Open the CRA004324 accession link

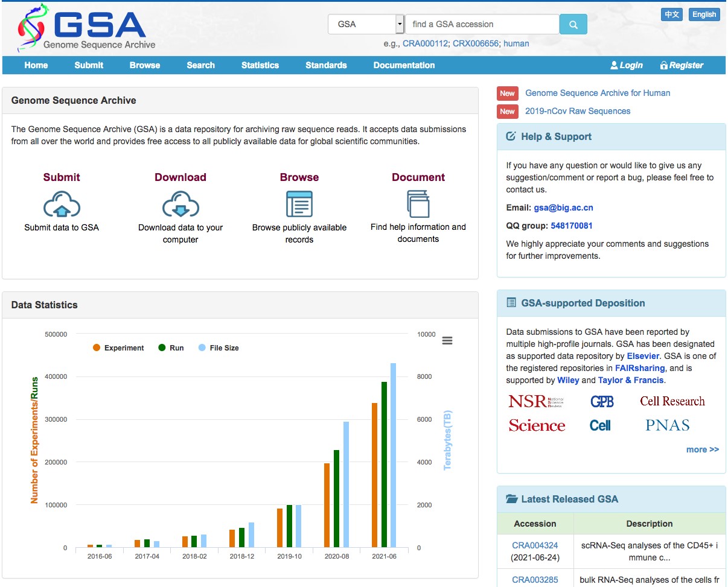coord(535,545)
